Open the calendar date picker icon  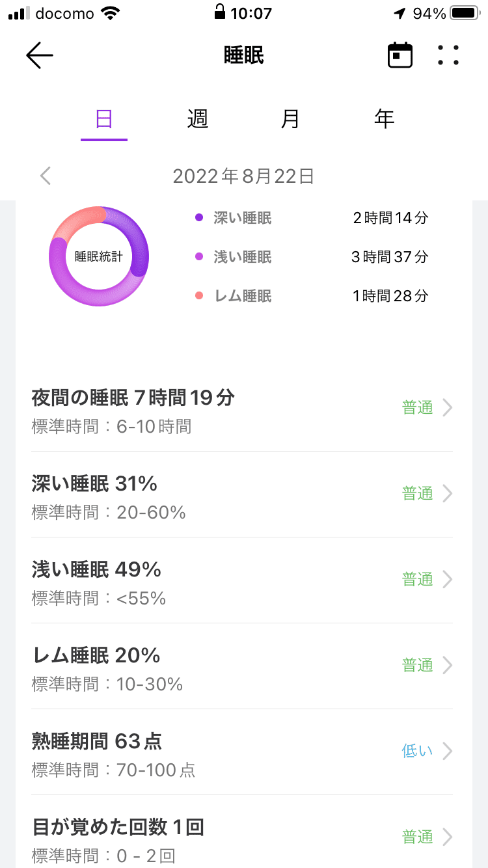400,56
